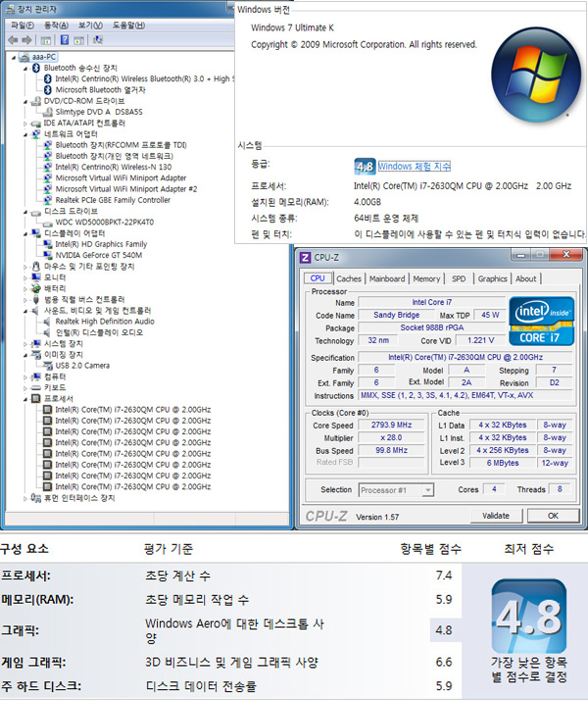Collapse the 네트워크 어댑터 category
Screen dimensions: 588x703
[25, 134]
